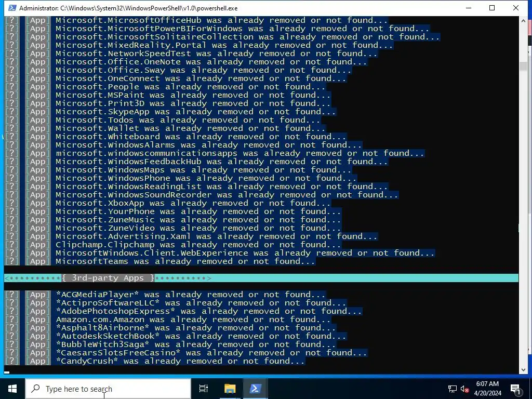Viewport: 532px width, 399px height.
Task: Click the Microsoft.MicrosoftOfficeHub line
Action: (196, 20)
